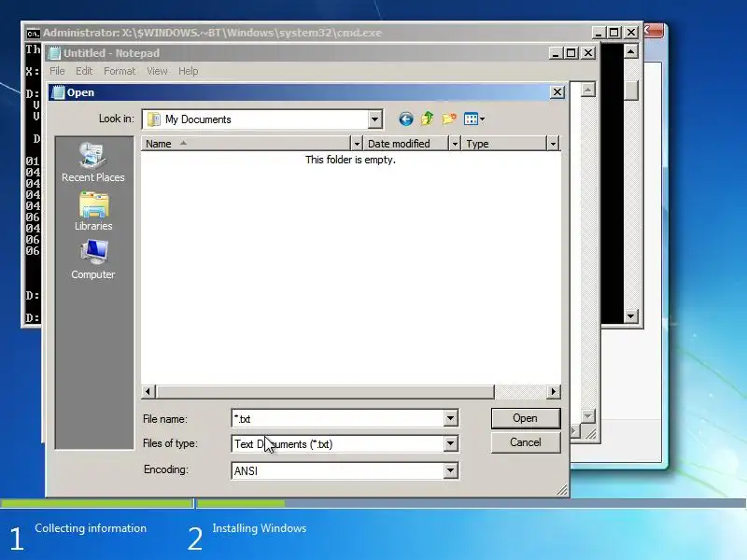The image size is (747, 560).
Task: Open Recent Places in sidebar
Action: (x=92, y=162)
